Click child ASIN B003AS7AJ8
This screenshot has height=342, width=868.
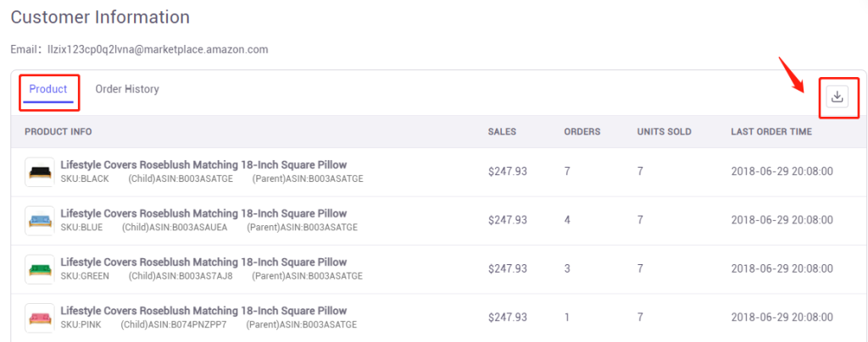[181, 276]
